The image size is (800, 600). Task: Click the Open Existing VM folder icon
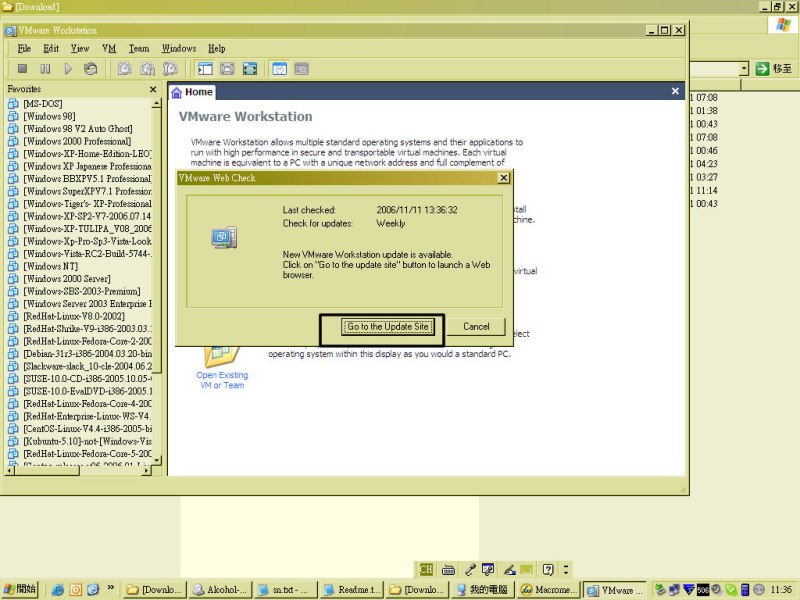tap(221, 356)
